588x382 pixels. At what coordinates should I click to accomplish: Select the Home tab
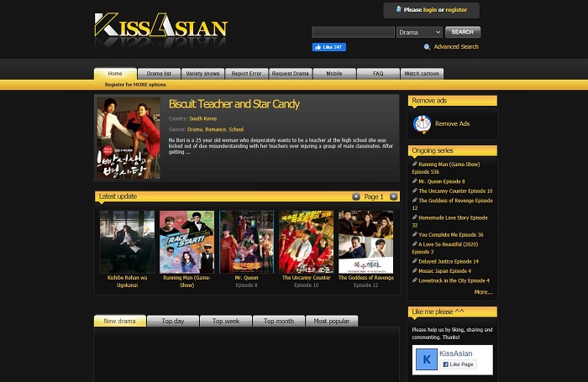[x=115, y=74]
